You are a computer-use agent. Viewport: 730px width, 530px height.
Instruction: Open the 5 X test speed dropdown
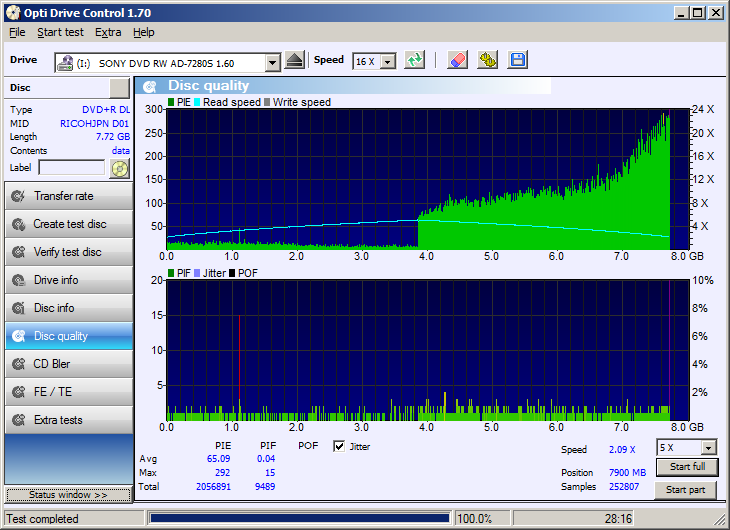coord(708,448)
